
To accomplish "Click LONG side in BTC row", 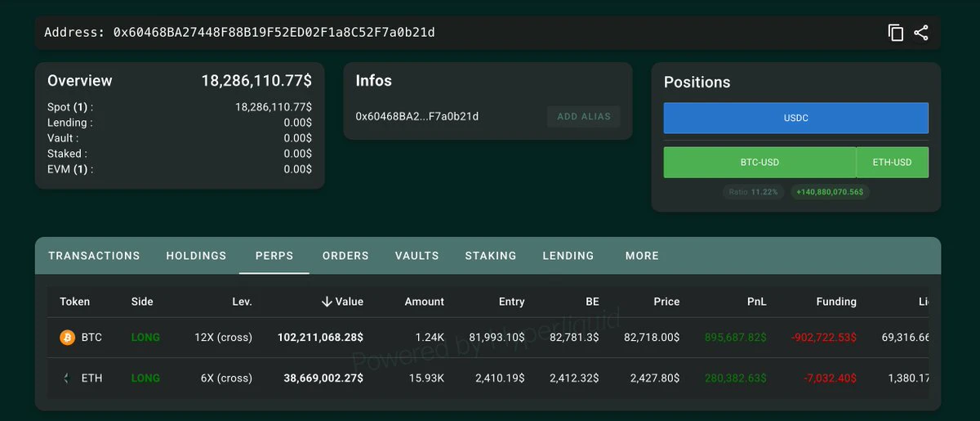I will click(145, 337).
